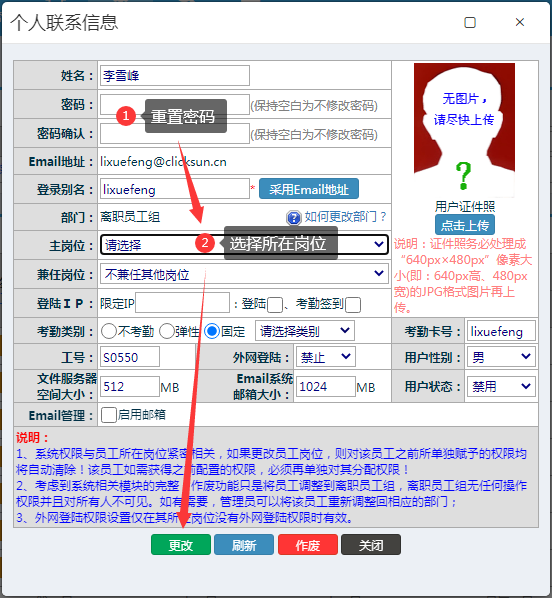
Task: Open the 外网登陆 dropdown showing 禁止
Action: (326, 357)
